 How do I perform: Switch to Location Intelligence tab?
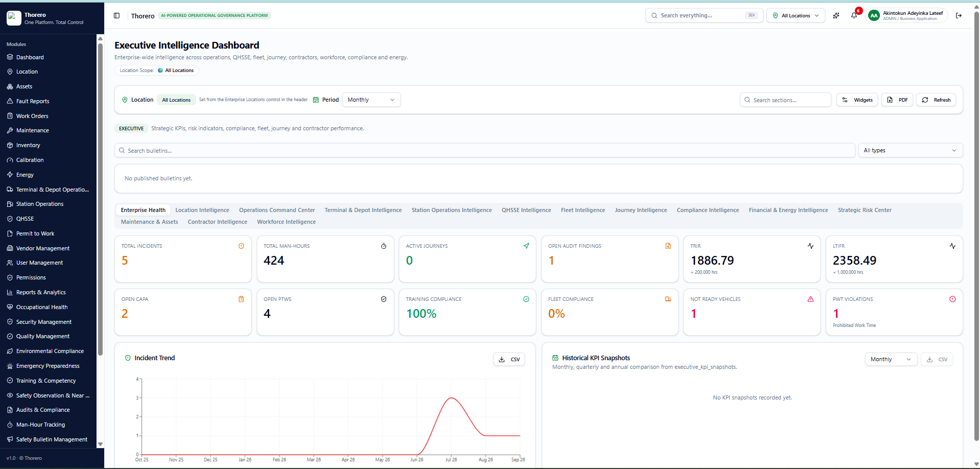[202, 210]
